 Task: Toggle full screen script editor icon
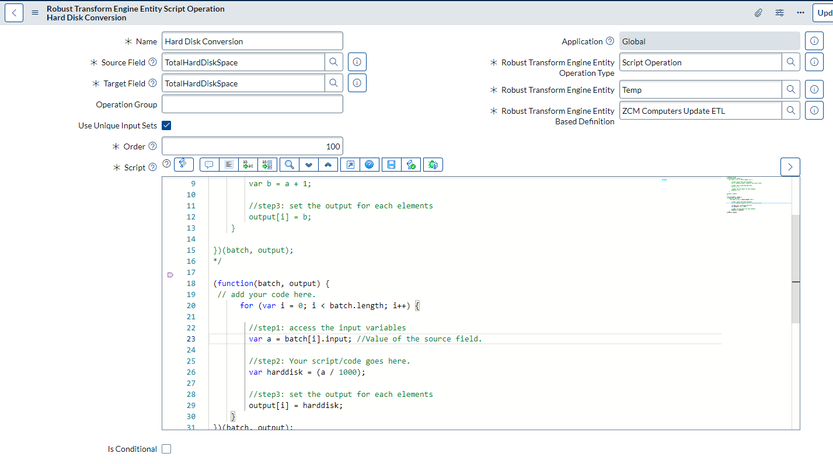pos(350,165)
